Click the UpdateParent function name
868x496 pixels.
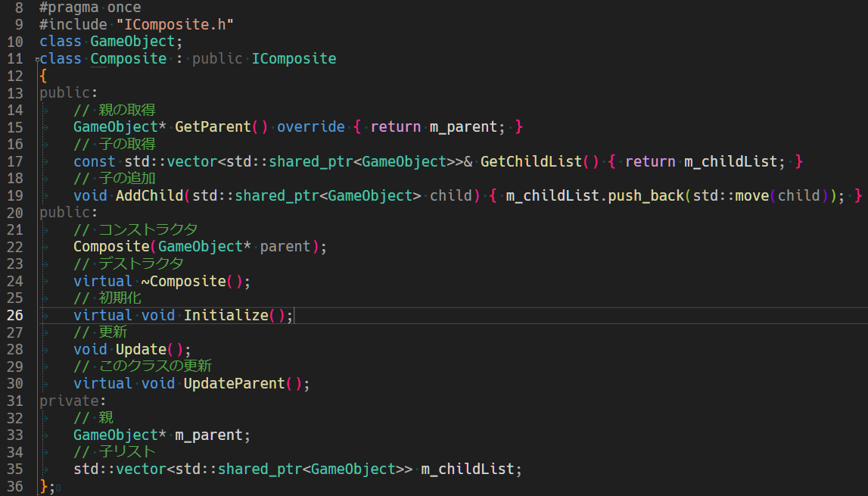[234, 384]
